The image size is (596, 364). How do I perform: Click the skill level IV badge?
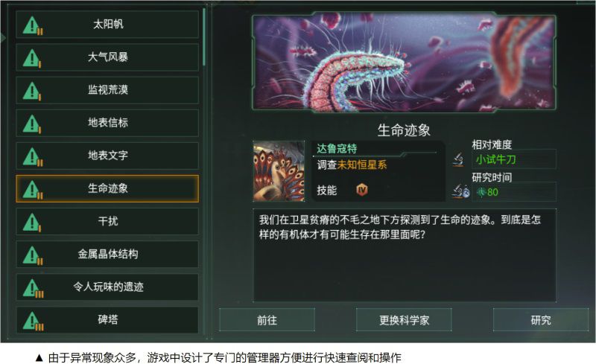(362, 189)
